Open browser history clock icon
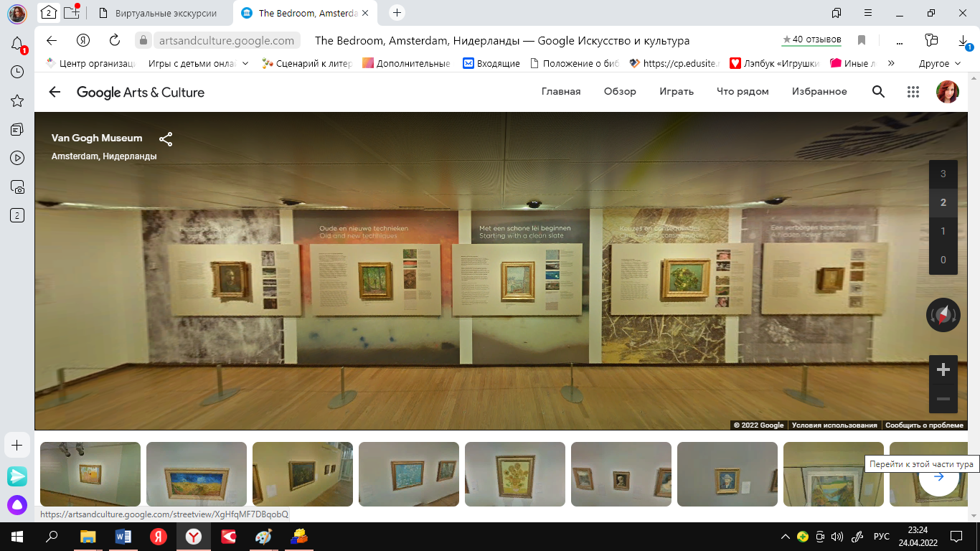The width and height of the screenshot is (980, 551). [17, 72]
